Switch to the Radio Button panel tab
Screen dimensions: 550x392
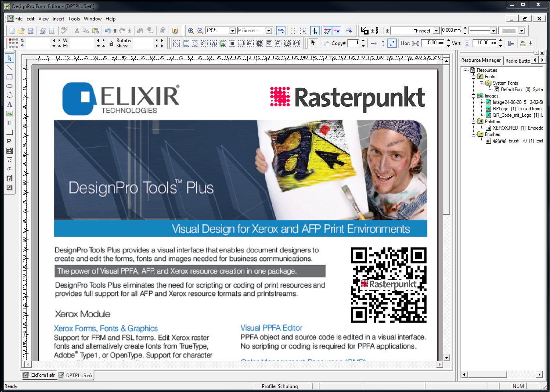click(518, 61)
